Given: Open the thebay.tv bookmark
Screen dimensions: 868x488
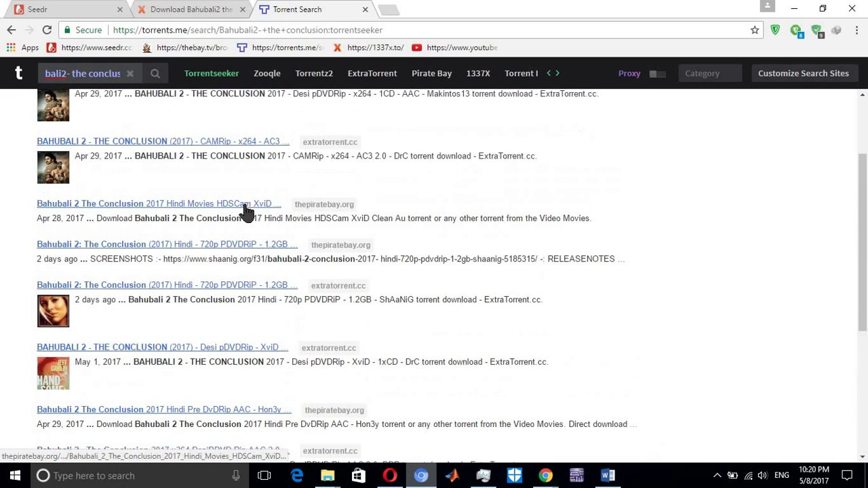Looking at the screenshot, I should point(184,47).
